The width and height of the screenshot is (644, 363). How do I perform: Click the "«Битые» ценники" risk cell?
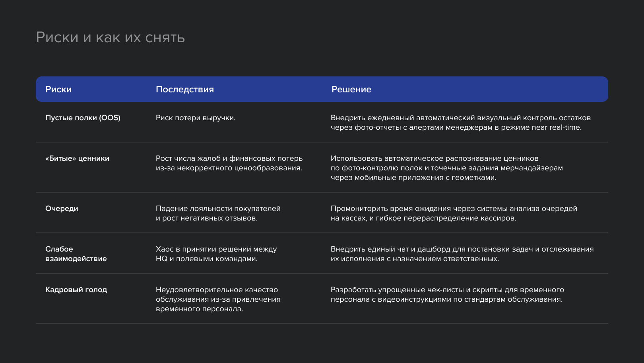(77, 158)
